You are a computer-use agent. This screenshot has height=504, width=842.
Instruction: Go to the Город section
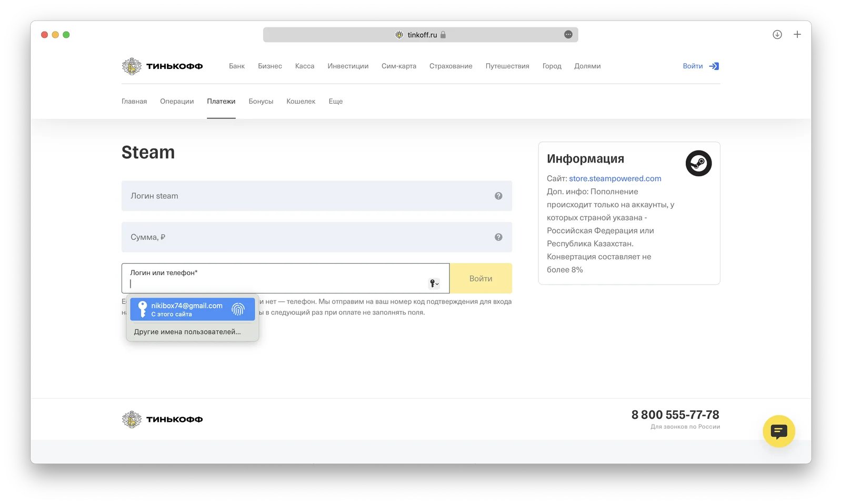[x=552, y=66]
